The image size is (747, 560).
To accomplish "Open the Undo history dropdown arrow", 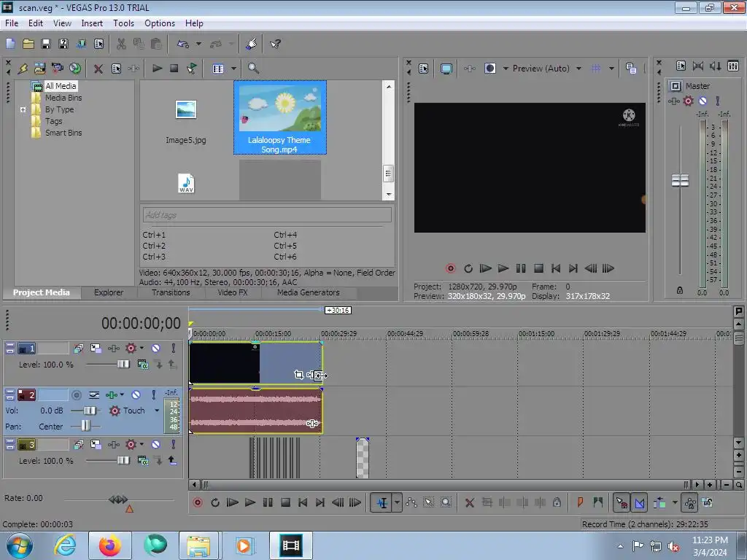I will (x=198, y=44).
